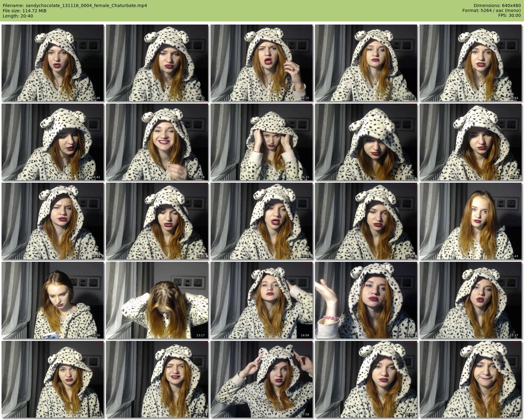Pick the thumbnail at 10:56
524x420 pixels.
tap(366, 221)
